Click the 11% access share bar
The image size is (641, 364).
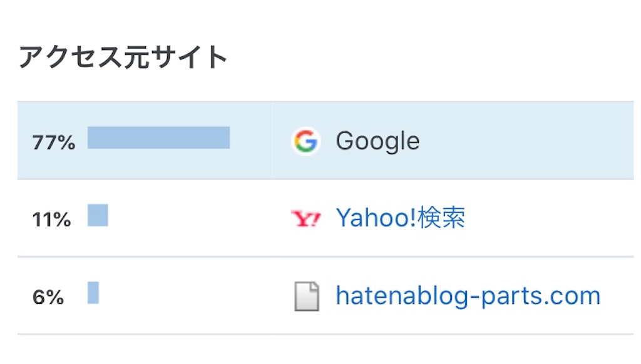click(x=98, y=215)
